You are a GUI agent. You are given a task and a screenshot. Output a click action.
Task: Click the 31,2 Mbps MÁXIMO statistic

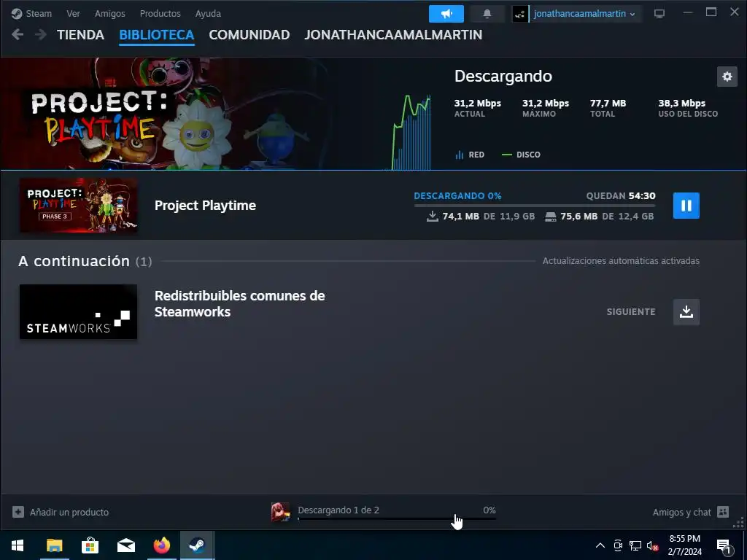(x=546, y=108)
